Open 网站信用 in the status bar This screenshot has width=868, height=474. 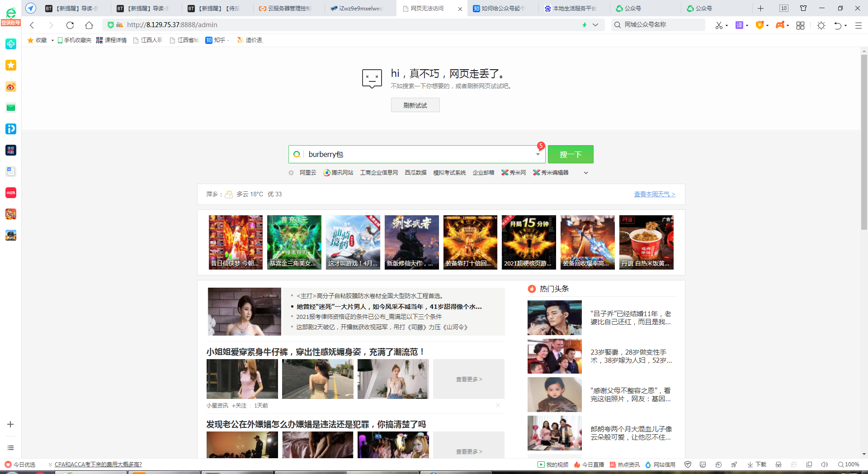click(x=660, y=465)
